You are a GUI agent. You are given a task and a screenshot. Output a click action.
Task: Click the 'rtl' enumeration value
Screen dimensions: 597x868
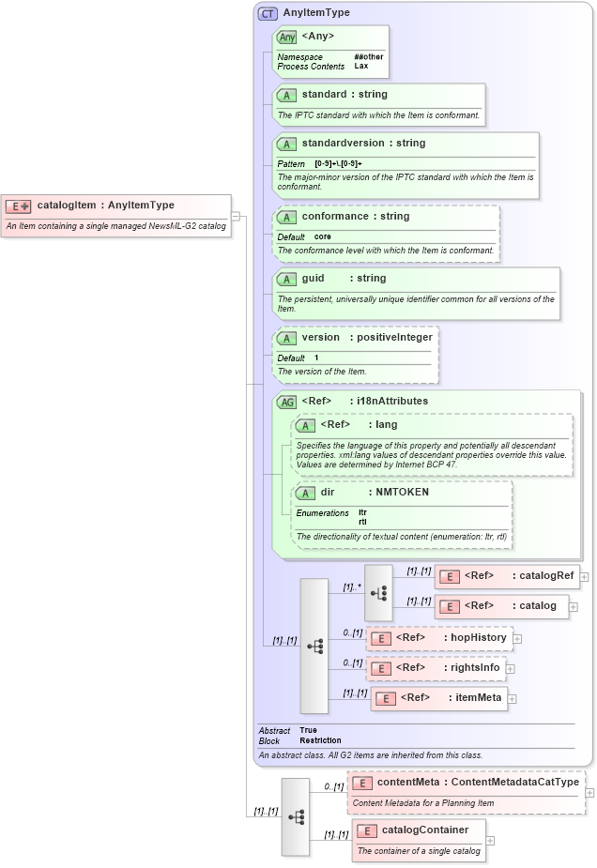[x=362, y=522]
